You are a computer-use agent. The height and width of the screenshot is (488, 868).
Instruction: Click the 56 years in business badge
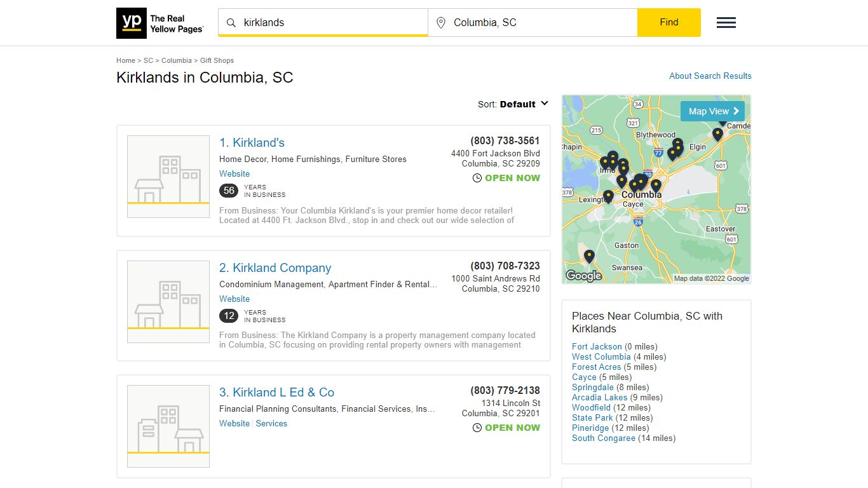[229, 191]
